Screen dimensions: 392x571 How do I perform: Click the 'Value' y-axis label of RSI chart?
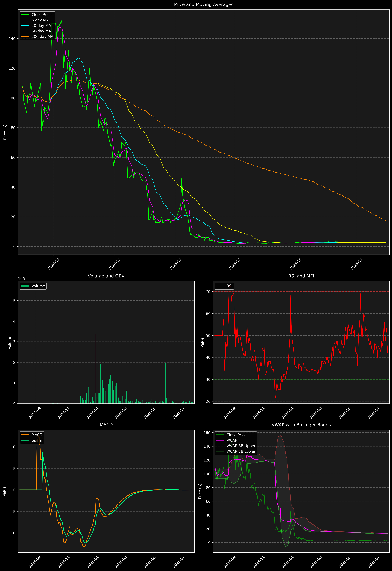(202, 342)
